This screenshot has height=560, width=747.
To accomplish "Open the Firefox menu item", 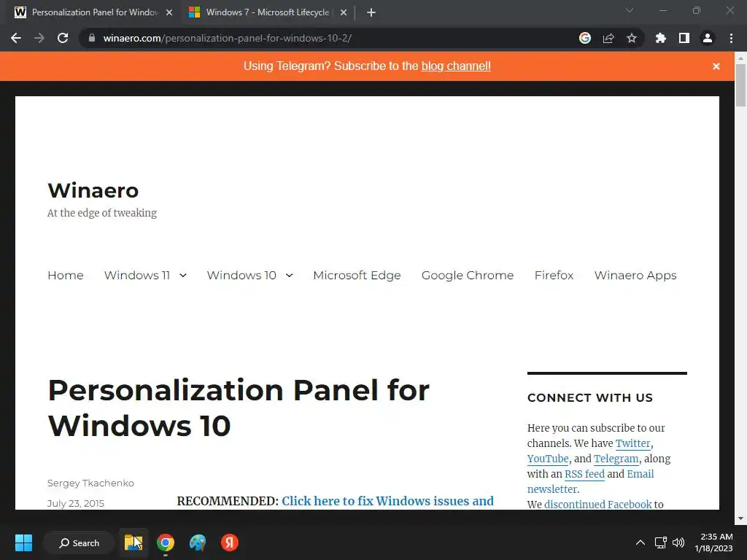I will 554,275.
